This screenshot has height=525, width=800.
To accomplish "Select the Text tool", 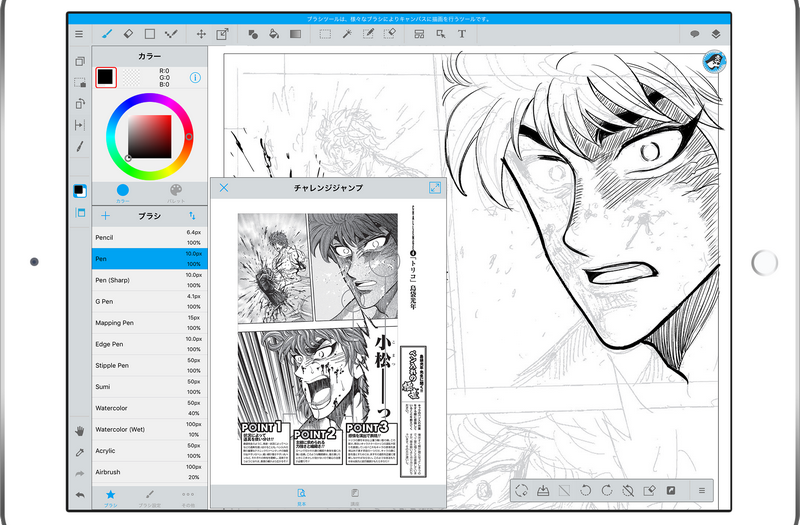I will (462, 34).
